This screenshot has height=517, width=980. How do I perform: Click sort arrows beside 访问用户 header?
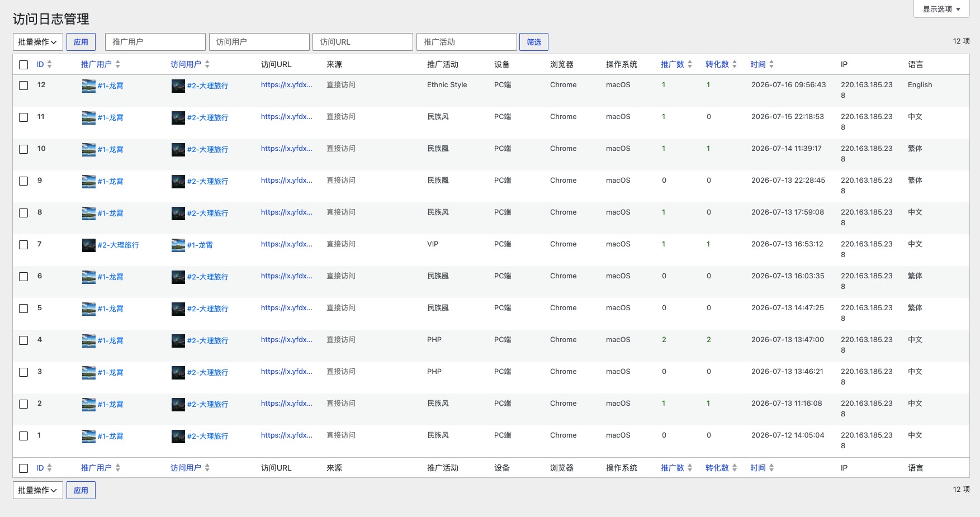[207, 64]
